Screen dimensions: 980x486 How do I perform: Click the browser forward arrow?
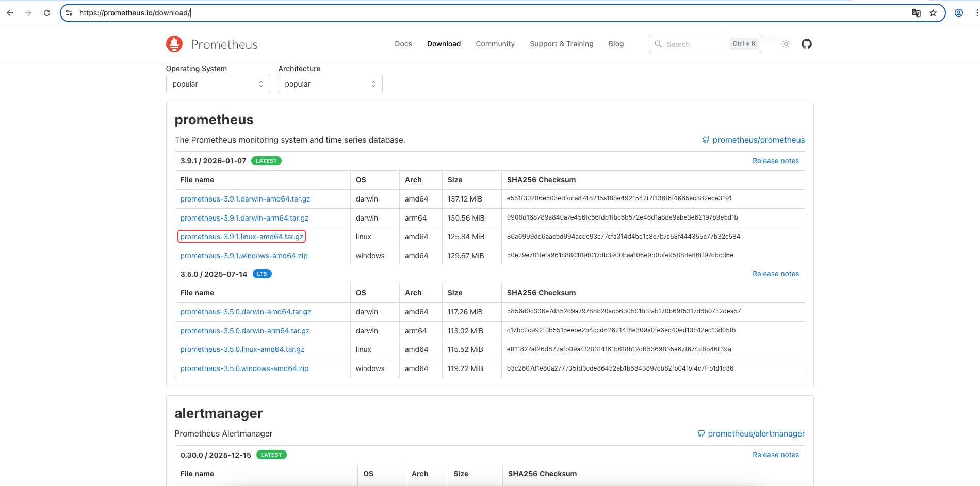click(x=28, y=13)
